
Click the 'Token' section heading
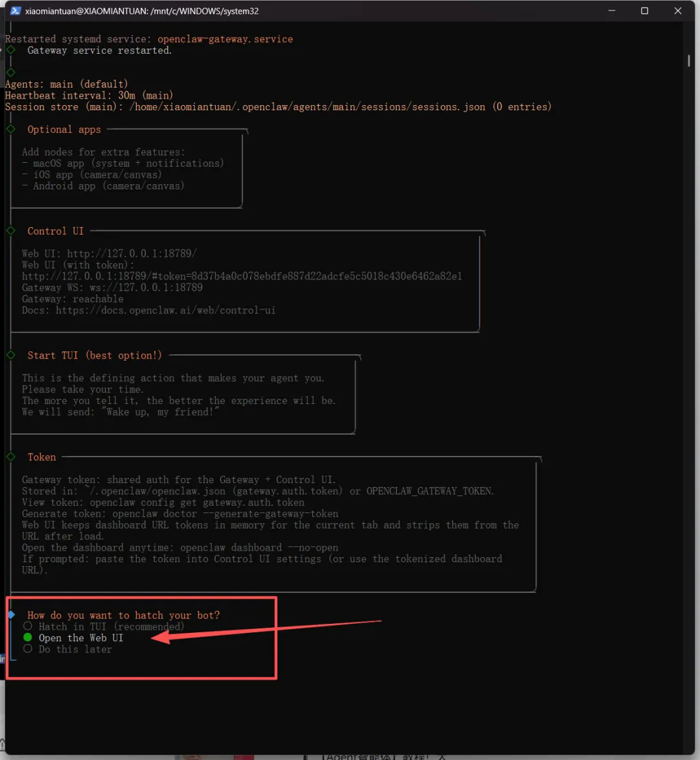[x=41, y=457]
